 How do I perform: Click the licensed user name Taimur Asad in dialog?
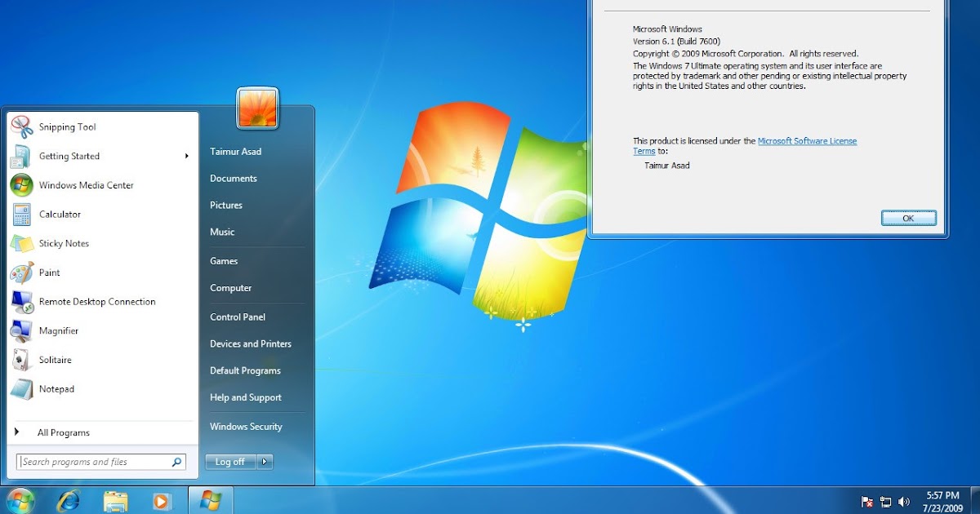tap(667, 166)
